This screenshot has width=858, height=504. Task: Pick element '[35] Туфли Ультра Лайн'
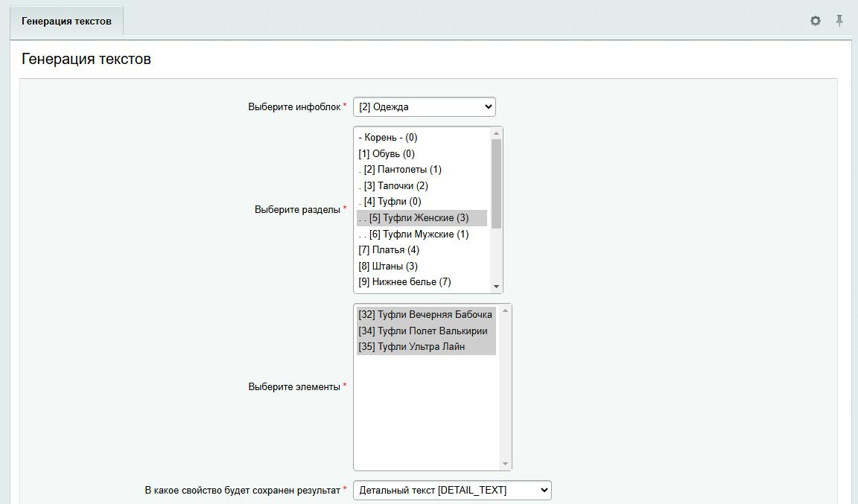(412, 347)
